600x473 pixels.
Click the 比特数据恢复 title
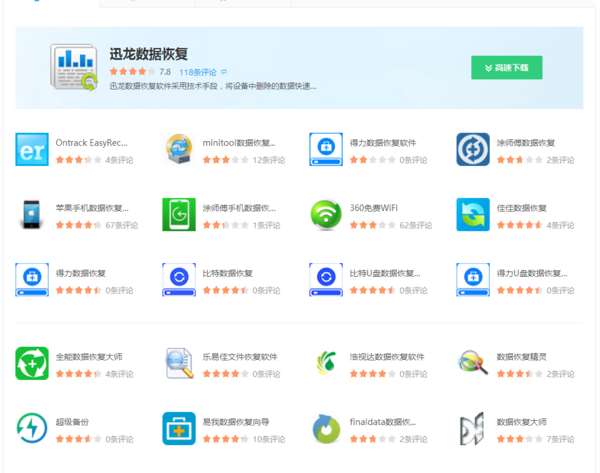(x=227, y=273)
